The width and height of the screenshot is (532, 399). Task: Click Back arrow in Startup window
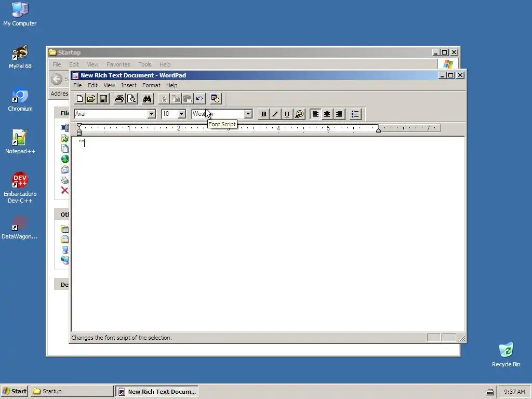(57, 79)
